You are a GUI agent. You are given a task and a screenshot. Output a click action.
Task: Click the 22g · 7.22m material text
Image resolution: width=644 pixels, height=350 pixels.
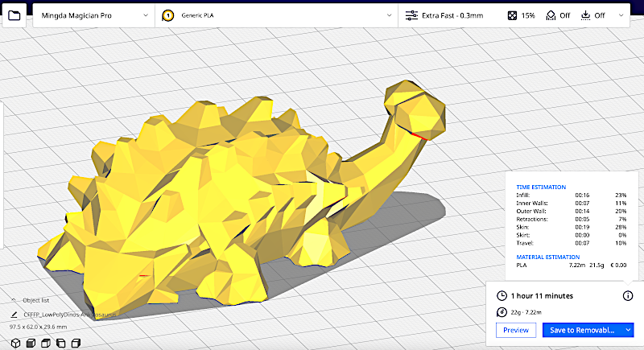[526, 312]
